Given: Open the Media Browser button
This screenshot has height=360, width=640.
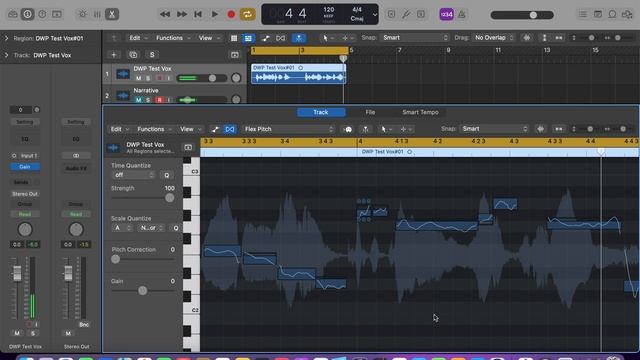Looking at the screenshot, I should click(x=627, y=14).
